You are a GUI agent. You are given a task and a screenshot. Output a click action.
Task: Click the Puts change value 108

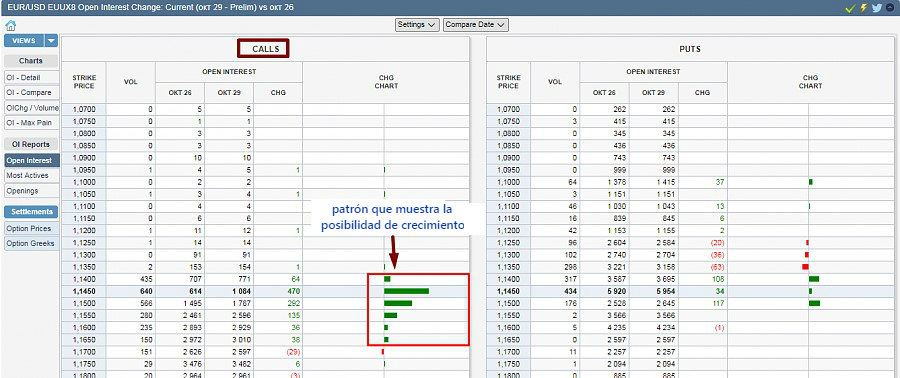point(717,279)
